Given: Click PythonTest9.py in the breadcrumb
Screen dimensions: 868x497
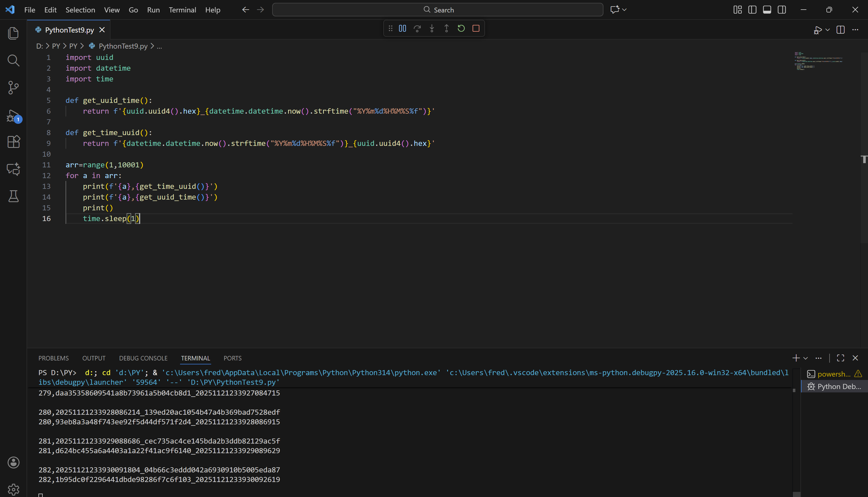Looking at the screenshot, I should coord(123,46).
